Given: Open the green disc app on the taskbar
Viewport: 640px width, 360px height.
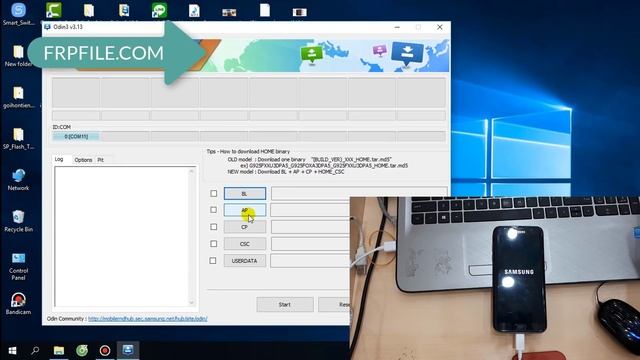Looking at the screenshot, I should coord(82,350).
